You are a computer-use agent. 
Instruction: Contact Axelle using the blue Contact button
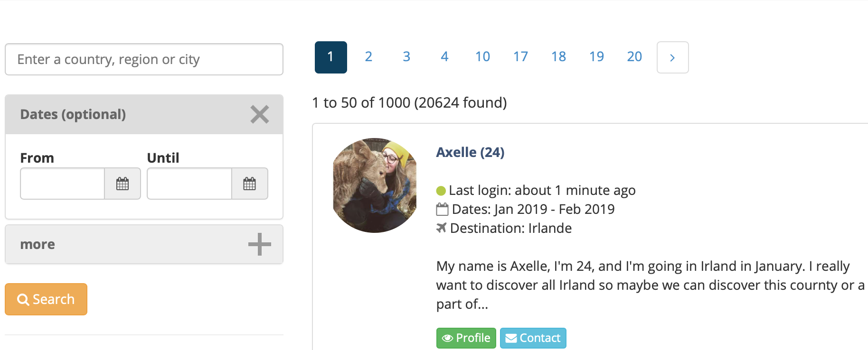point(533,338)
